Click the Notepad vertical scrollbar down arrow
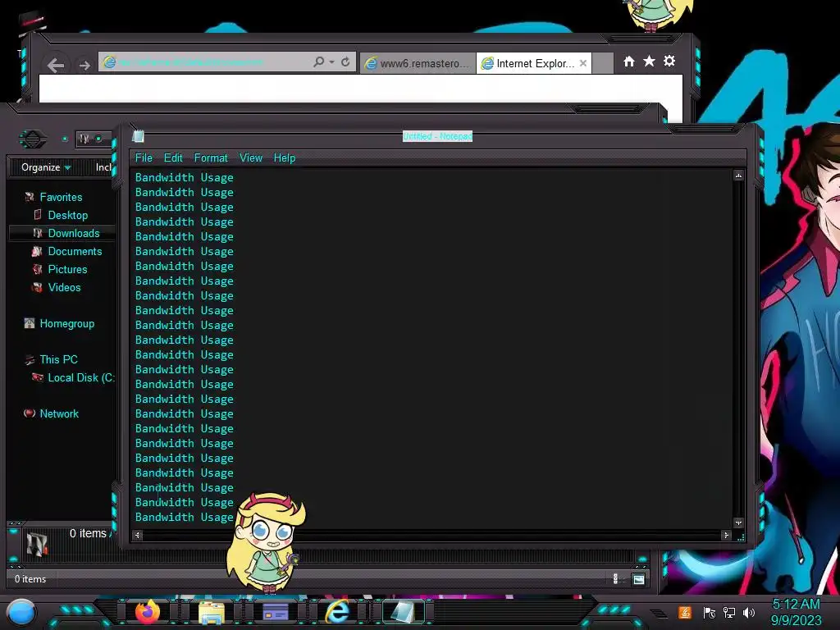This screenshot has width=840, height=630. [x=739, y=523]
